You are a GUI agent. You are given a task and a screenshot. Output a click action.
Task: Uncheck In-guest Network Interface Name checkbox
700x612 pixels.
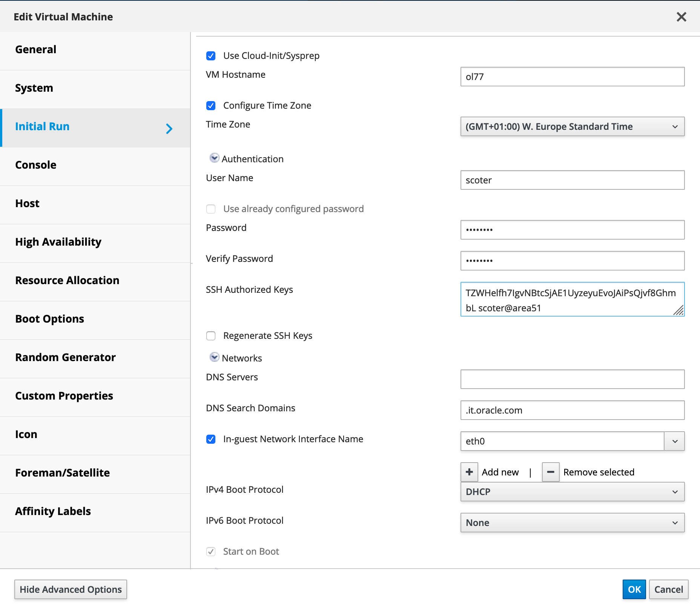(211, 439)
